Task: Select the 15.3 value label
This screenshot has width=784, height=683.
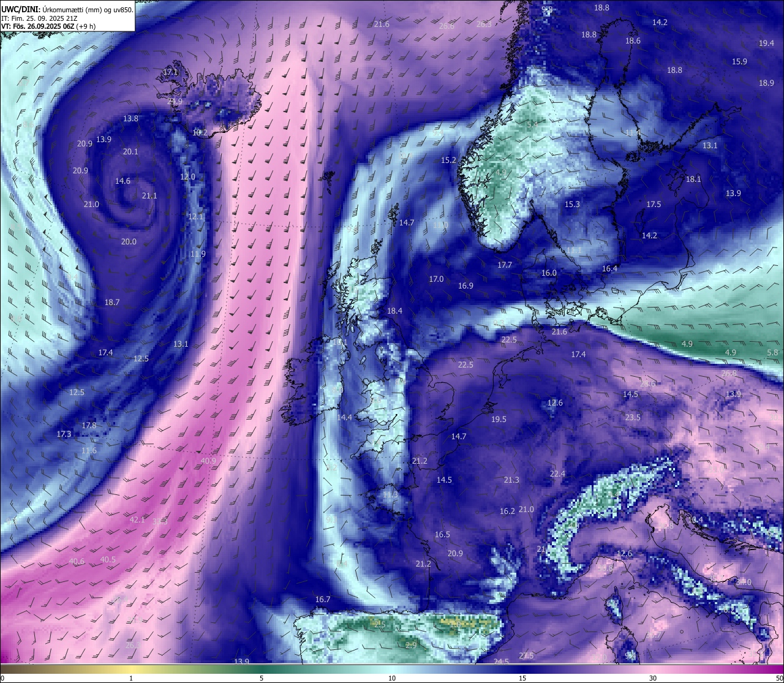Action: [572, 204]
